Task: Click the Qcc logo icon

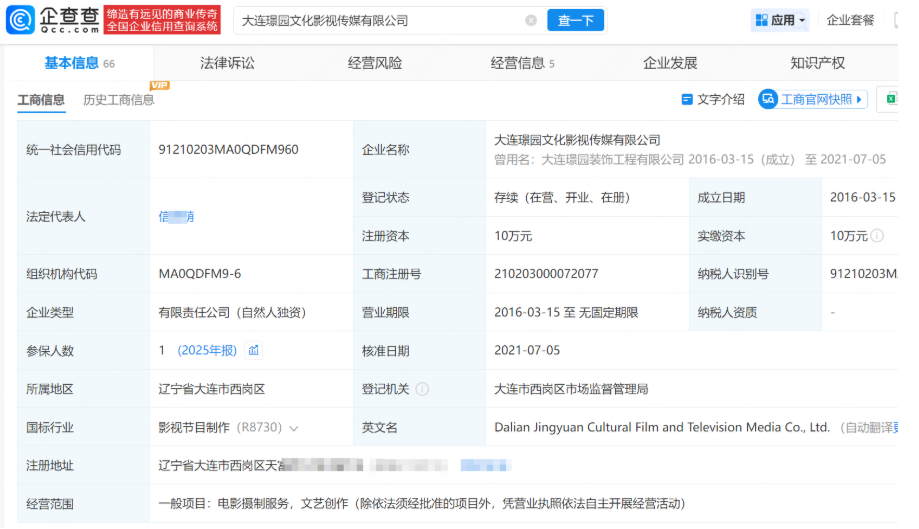Action: (x=20, y=20)
